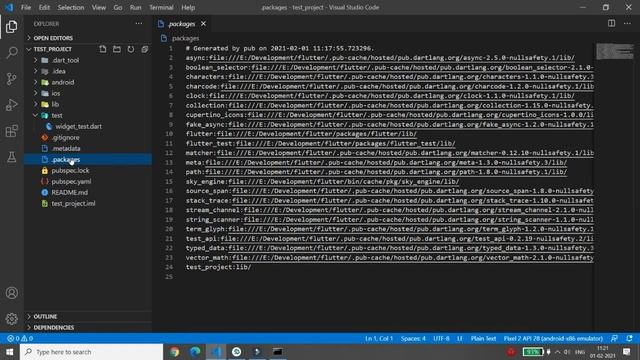Click New File icon in TEST_PROJECT header
The width and height of the screenshot is (640, 360).
[103, 49]
